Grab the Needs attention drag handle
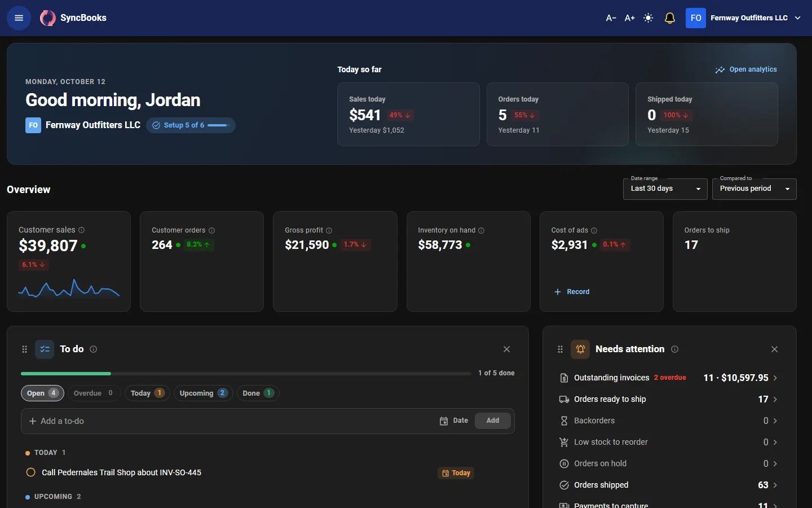 coord(560,349)
